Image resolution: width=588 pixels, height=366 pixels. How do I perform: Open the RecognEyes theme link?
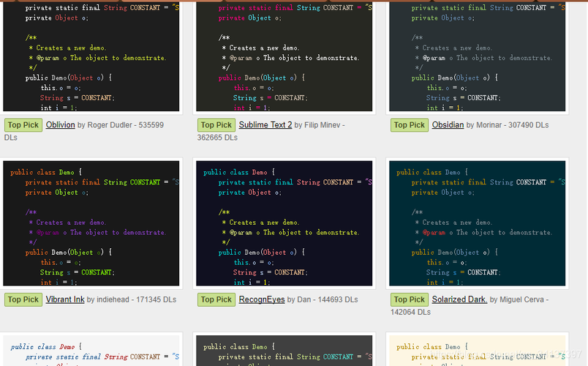coord(262,299)
